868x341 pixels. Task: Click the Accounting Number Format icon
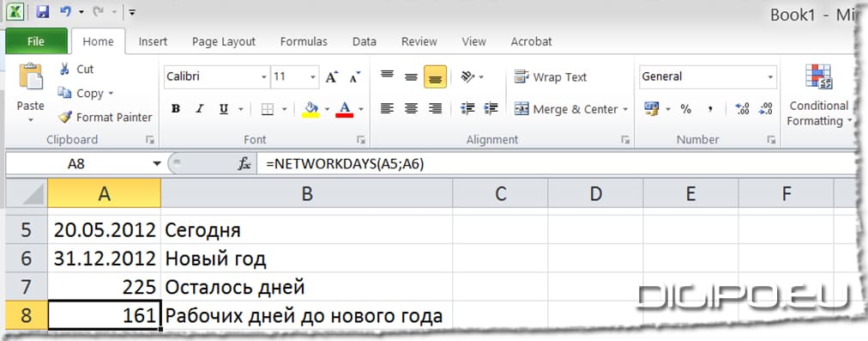coord(652,109)
